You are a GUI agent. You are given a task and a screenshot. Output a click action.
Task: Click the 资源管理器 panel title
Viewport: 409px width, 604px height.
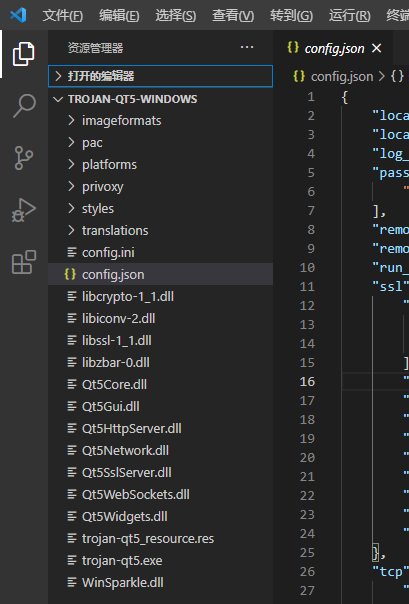pyautogui.click(x=95, y=48)
